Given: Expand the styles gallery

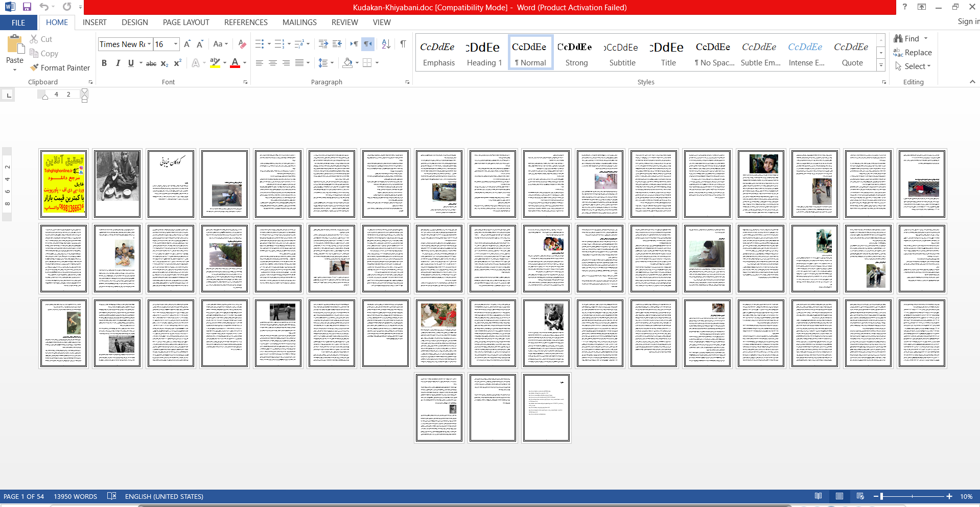Looking at the screenshot, I should pyautogui.click(x=881, y=65).
